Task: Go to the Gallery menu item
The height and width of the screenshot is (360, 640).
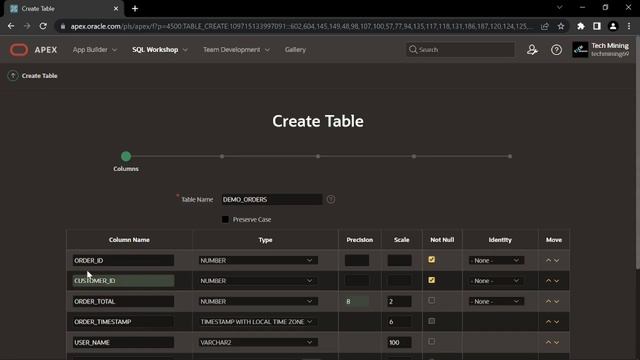Action: 295,49
